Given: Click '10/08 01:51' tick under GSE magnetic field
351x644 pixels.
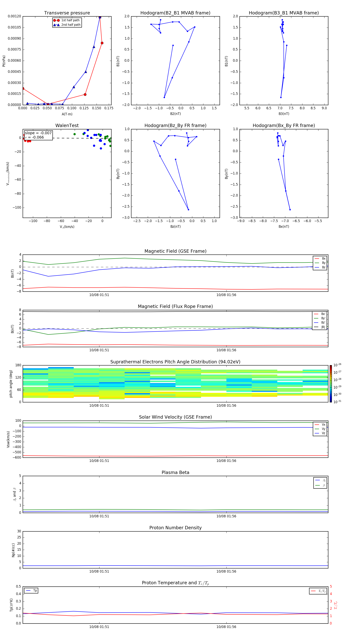Looking at the screenshot, I should coord(99,295).
